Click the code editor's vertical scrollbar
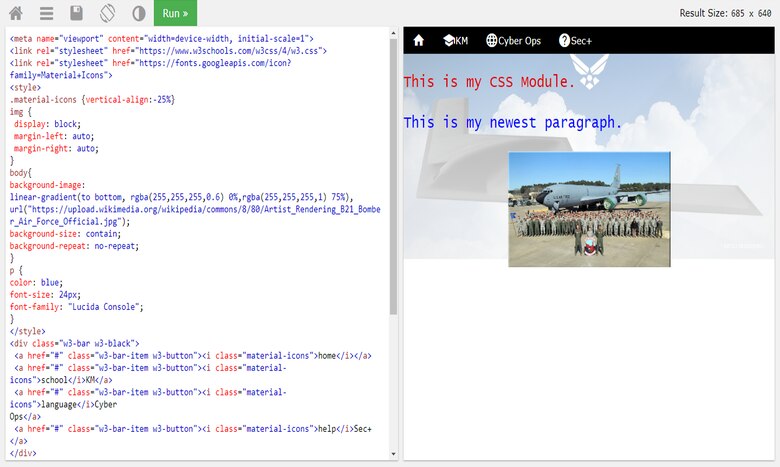This screenshot has height=467, width=780. [x=393, y=170]
